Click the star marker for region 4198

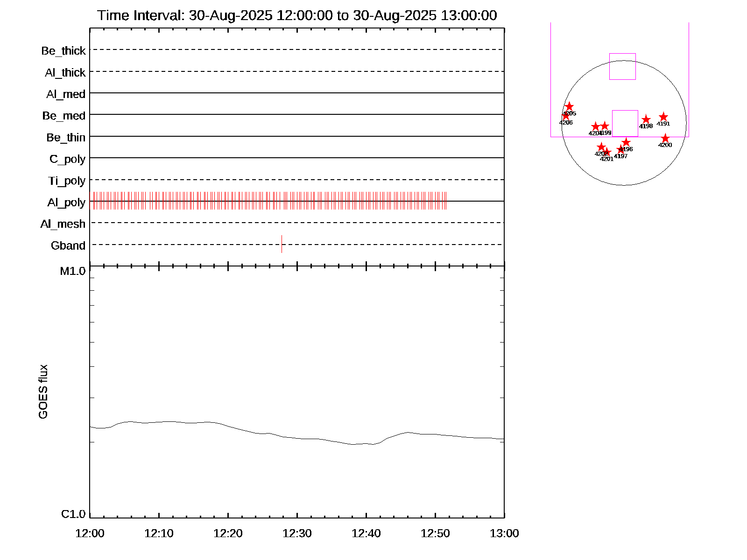pyautogui.click(x=646, y=119)
